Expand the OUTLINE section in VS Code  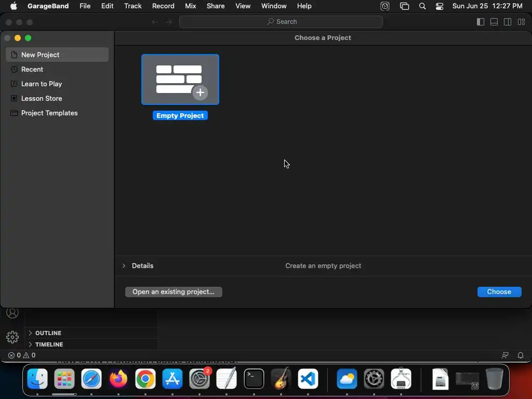pos(91,333)
